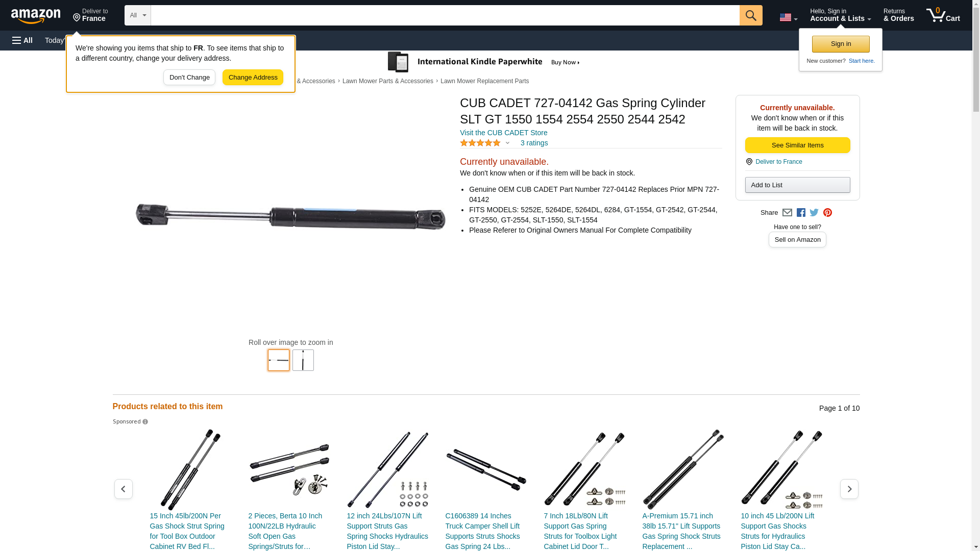Viewport: 980px width, 551px height.
Task: Open the All hamburger menu
Action: click(x=22, y=40)
